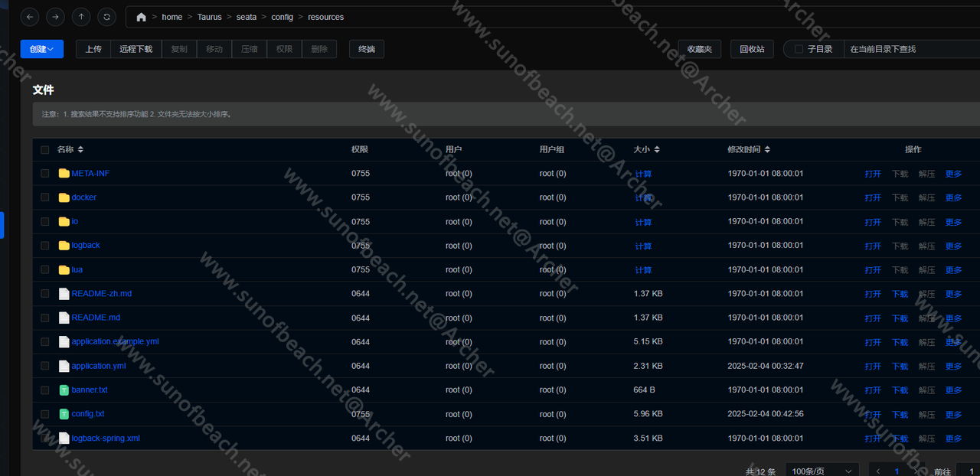This screenshot has height=476, width=980.
Task: Click the previous page arrow in pagination
Action: pyautogui.click(x=878, y=471)
